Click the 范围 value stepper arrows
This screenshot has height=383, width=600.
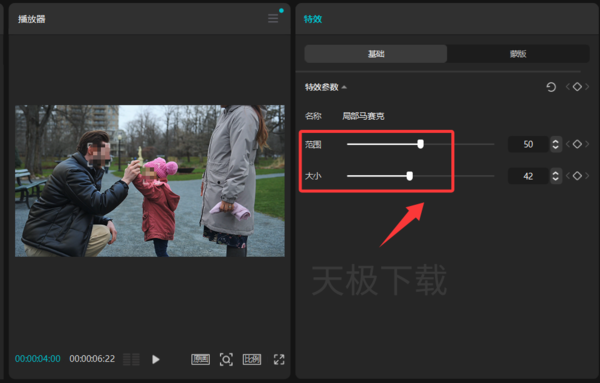point(556,144)
